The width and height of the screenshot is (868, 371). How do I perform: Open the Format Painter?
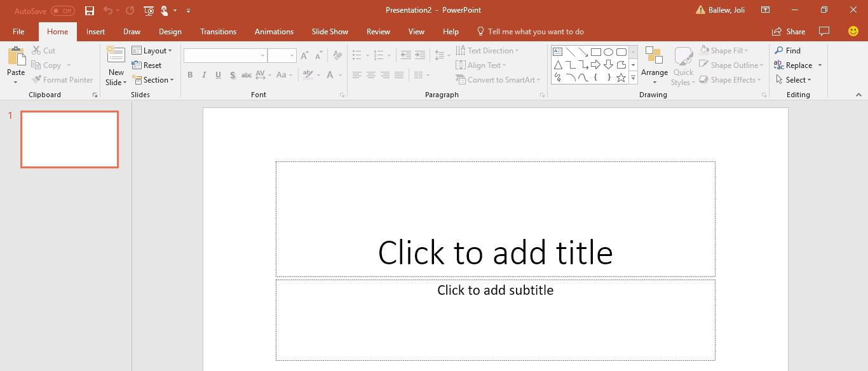(x=63, y=79)
